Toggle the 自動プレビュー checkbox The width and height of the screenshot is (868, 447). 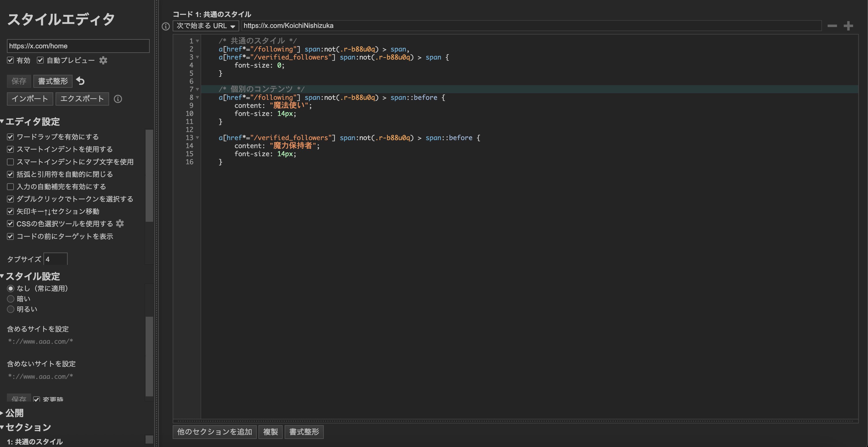(40, 60)
